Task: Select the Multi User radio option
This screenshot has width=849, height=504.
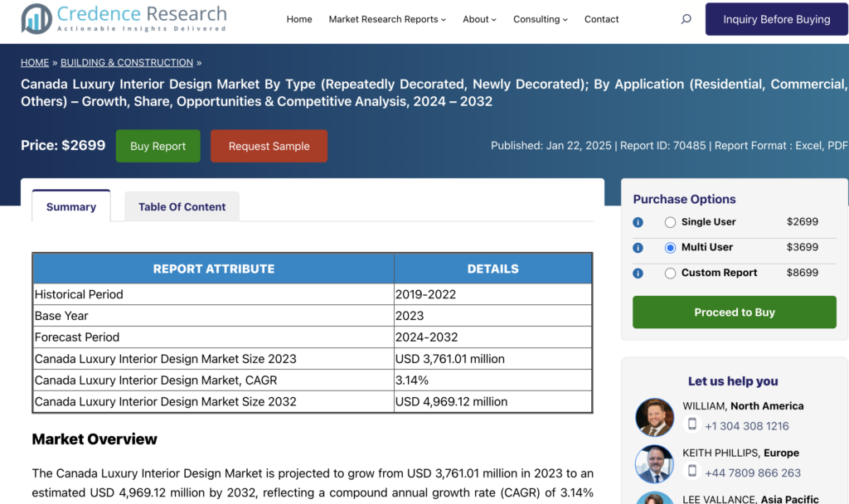Action: coord(670,248)
